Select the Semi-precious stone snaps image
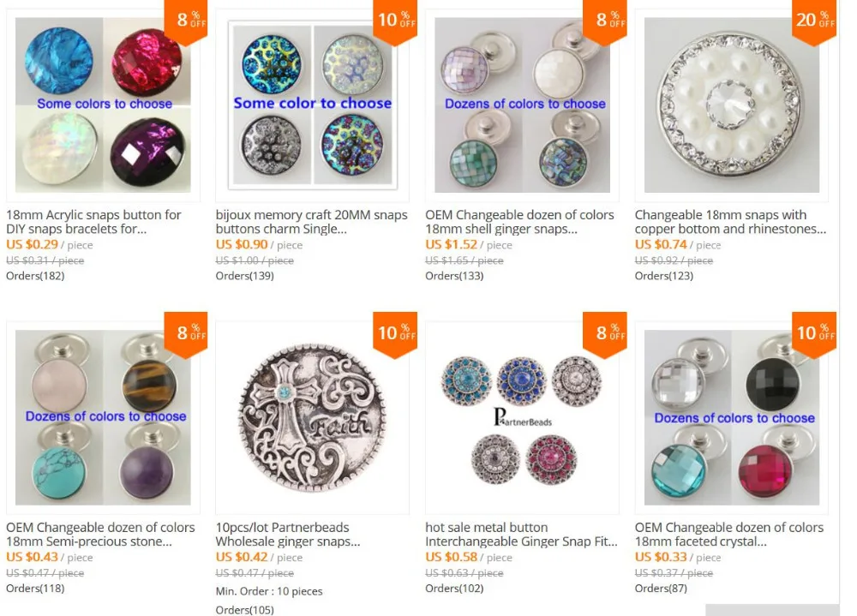Viewport: 857px width, 616px height. point(103,417)
